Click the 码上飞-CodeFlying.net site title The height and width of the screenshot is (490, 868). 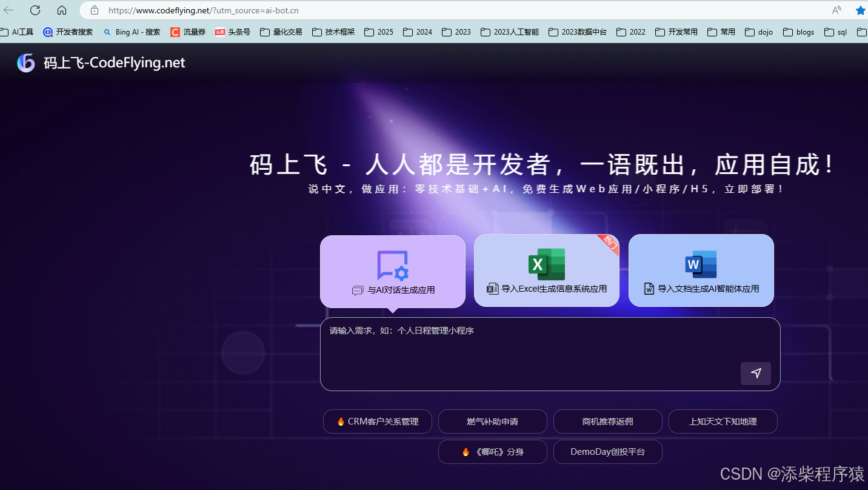point(115,63)
